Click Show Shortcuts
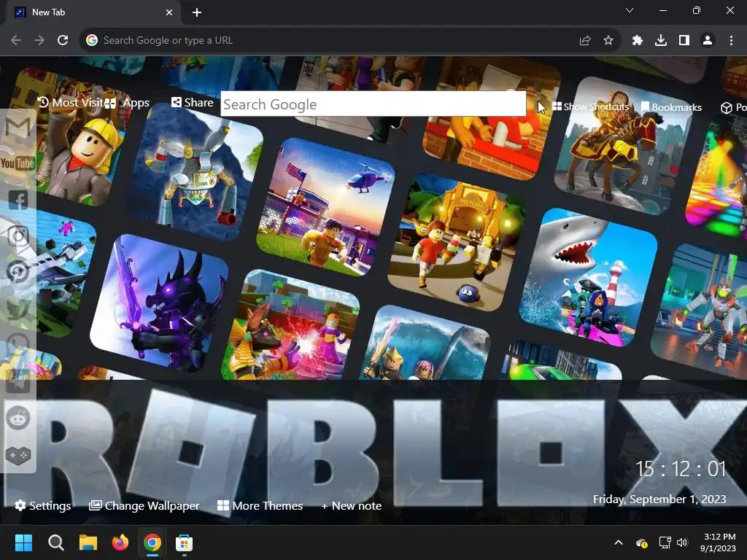Screen dimensions: 747x560 click(x=591, y=106)
